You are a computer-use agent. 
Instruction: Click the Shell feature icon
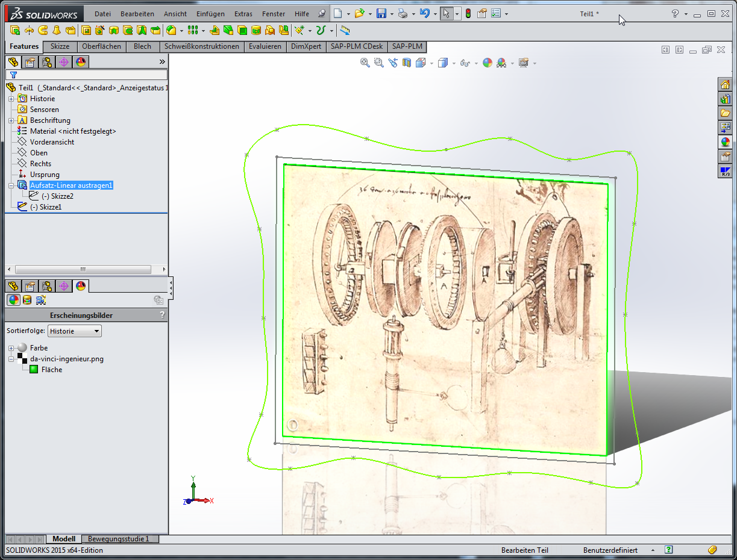242,30
